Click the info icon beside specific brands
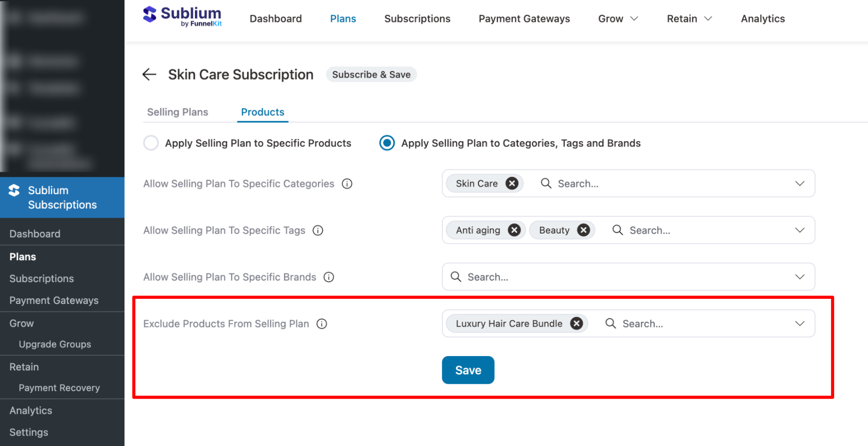Image resolution: width=868 pixels, height=446 pixels. coord(328,277)
